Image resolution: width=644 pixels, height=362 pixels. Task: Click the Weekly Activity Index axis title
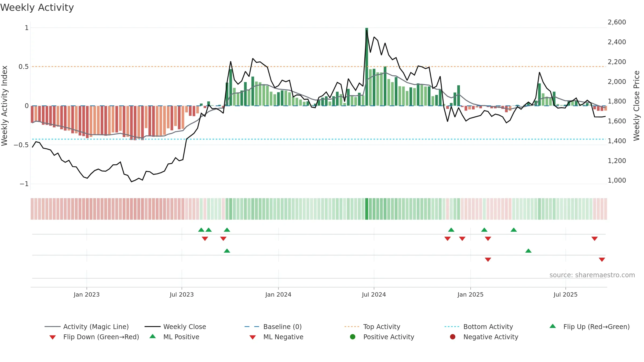click(5, 106)
